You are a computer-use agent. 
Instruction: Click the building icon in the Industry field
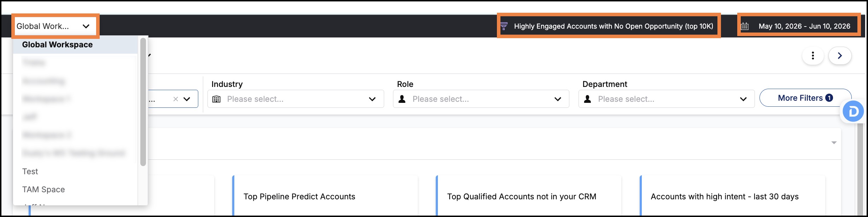point(216,99)
